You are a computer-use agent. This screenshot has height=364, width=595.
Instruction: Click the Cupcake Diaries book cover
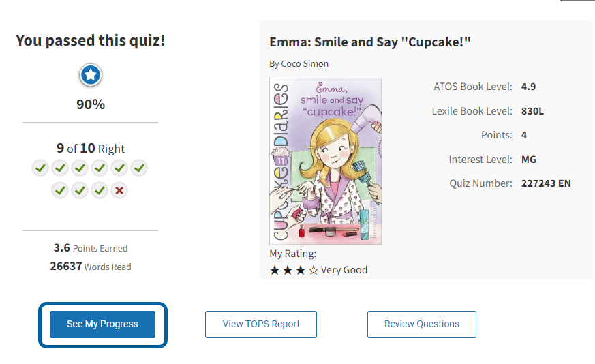[x=325, y=161]
